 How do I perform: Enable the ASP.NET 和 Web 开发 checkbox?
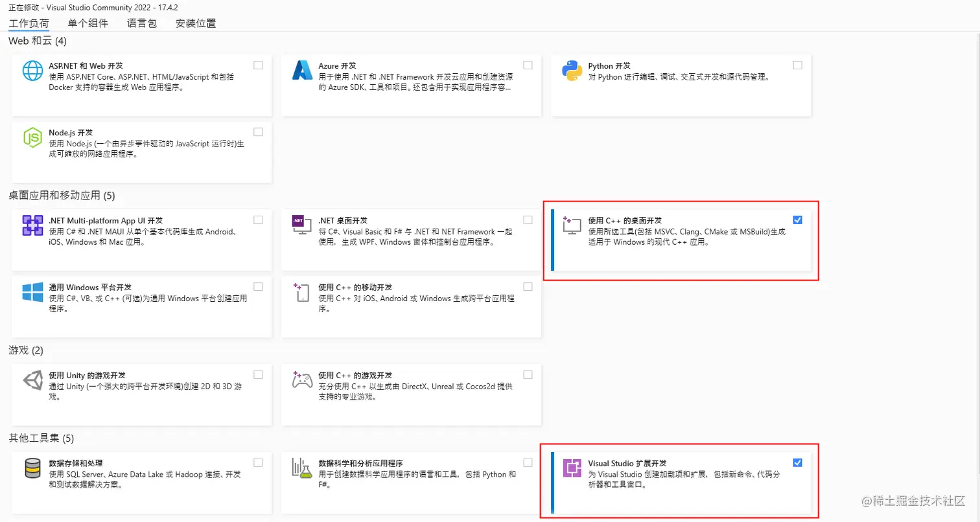tap(258, 65)
